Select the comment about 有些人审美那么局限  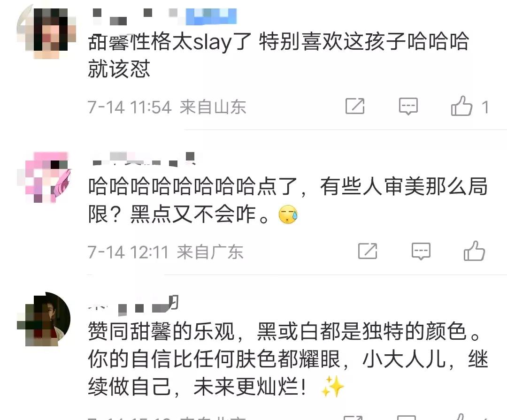point(288,200)
